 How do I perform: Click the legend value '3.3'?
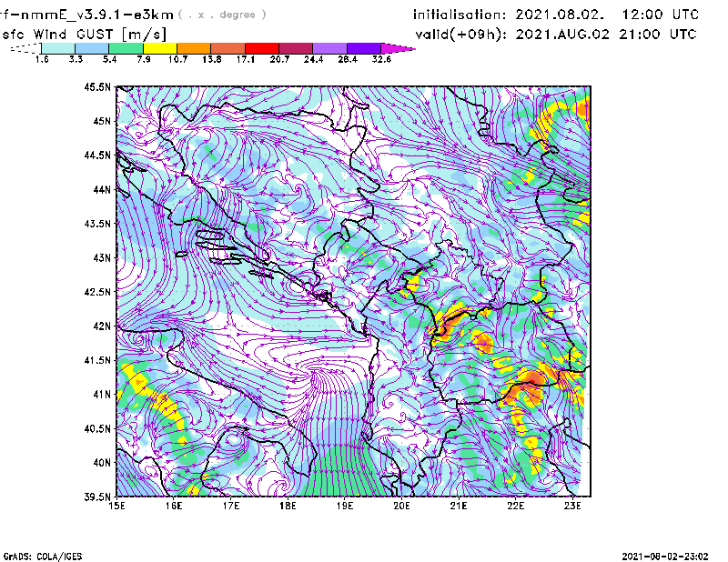point(76,59)
